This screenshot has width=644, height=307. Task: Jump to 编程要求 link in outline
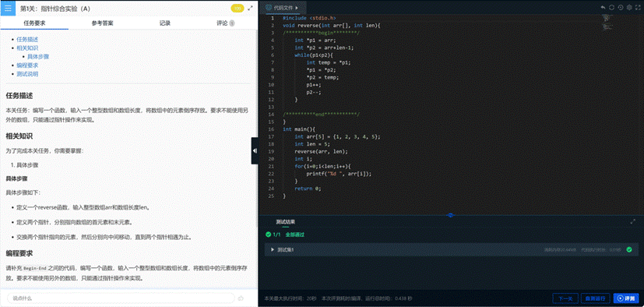[x=27, y=65]
